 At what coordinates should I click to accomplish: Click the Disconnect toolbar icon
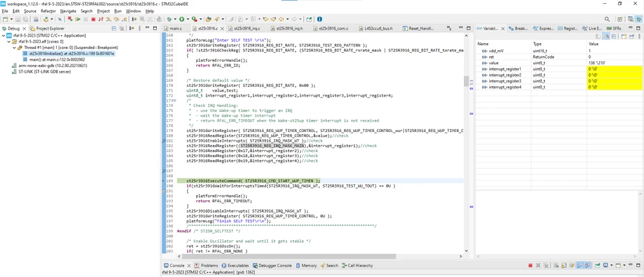101,19
